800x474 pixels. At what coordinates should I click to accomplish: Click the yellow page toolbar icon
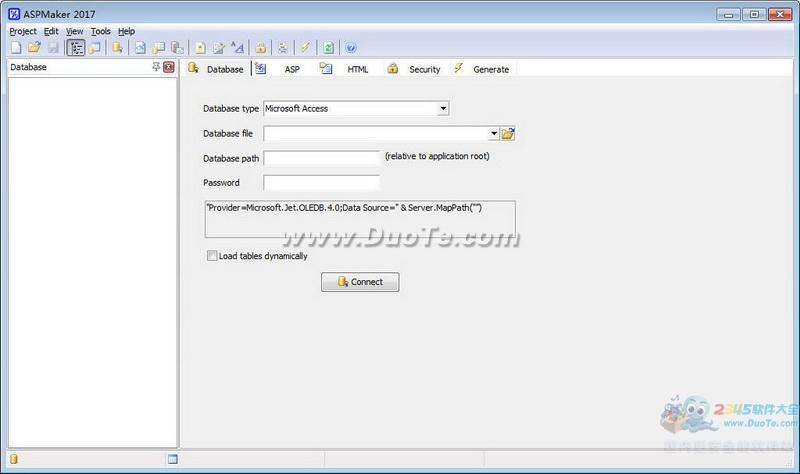(201, 48)
